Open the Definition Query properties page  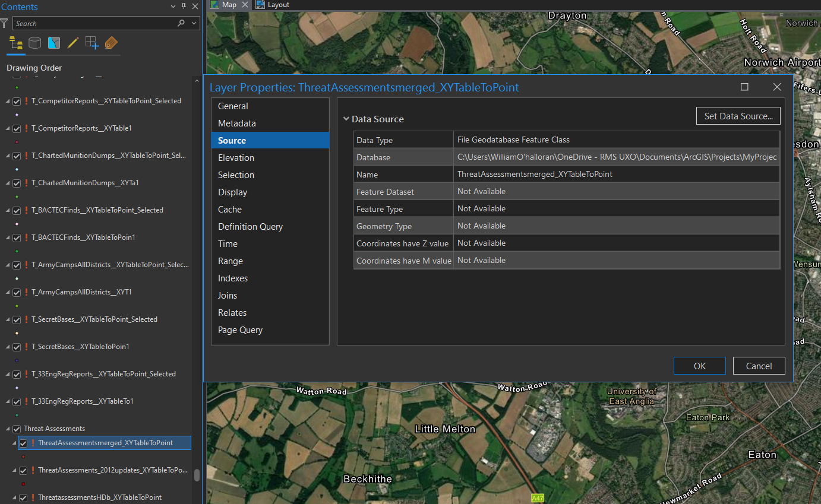(250, 226)
